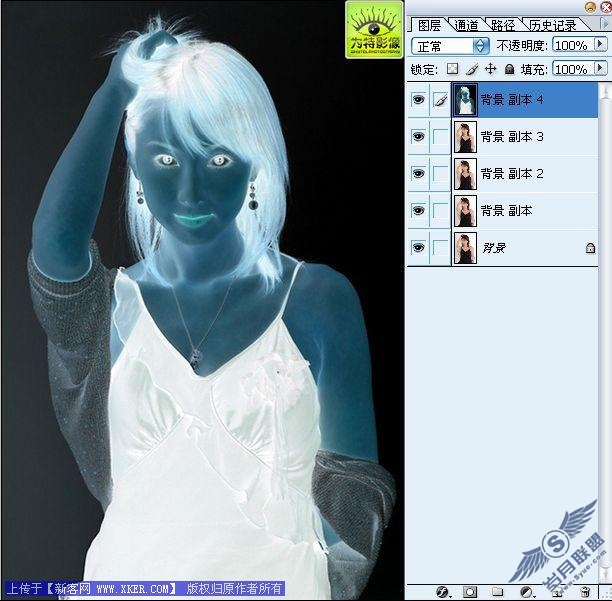612x601 pixels.
Task: Open the 正常 blend mode dropdown
Action: click(x=450, y=46)
